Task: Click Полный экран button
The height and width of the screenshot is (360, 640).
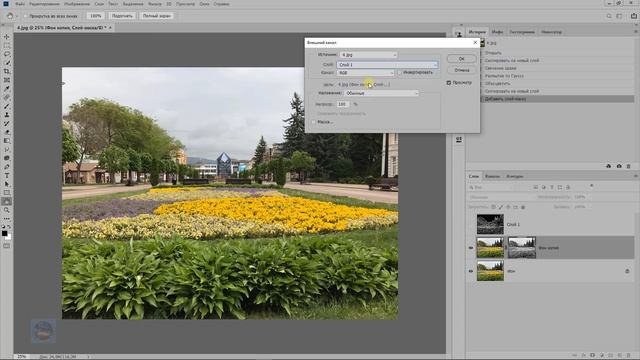Action: (x=156, y=16)
